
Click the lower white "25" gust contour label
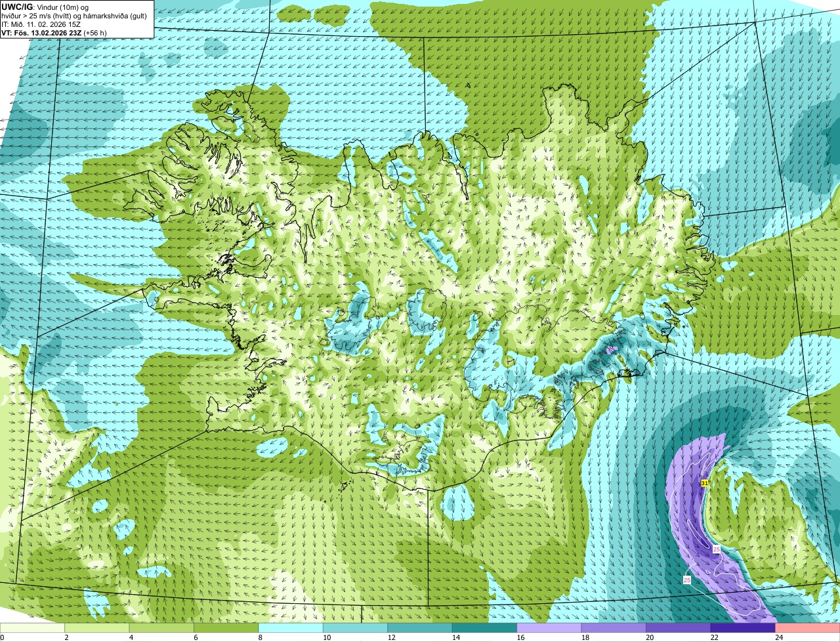point(687,580)
